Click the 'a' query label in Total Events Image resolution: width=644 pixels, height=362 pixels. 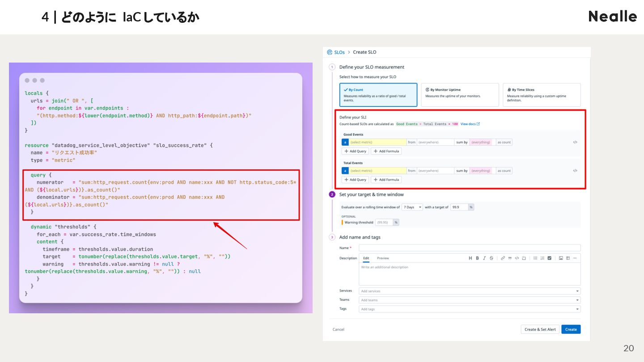coord(345,171)
